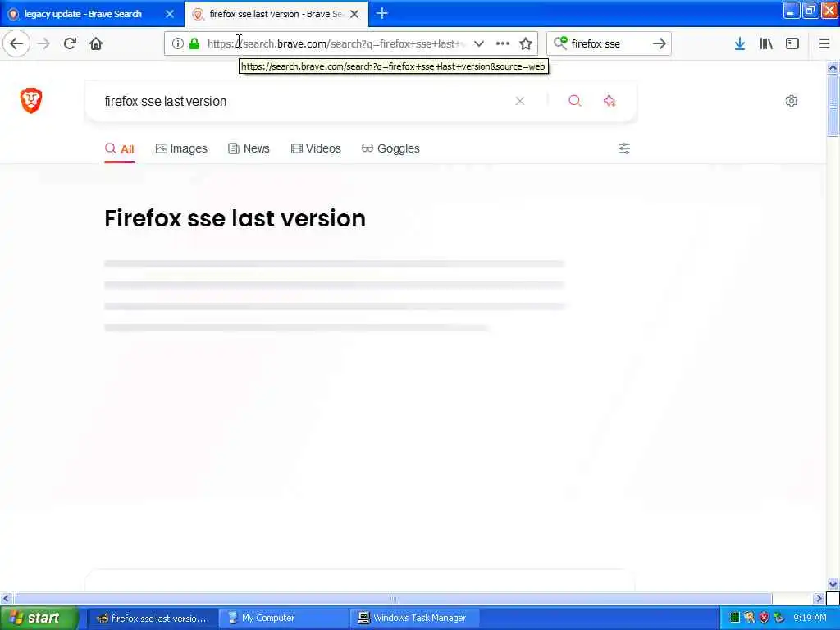The image size is (840, 630).
Task: Click the taskbar clock showing 9:19 AM
Action: coord(810,618)
